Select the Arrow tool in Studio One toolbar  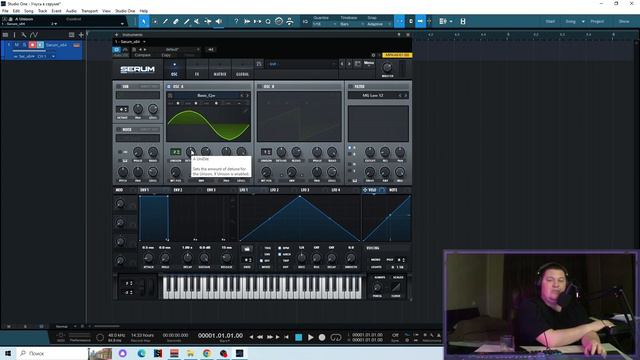coord(144,21)
